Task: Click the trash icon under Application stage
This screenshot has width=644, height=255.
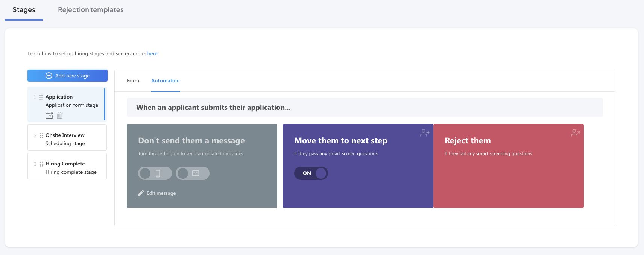Action: coord(59,115)
